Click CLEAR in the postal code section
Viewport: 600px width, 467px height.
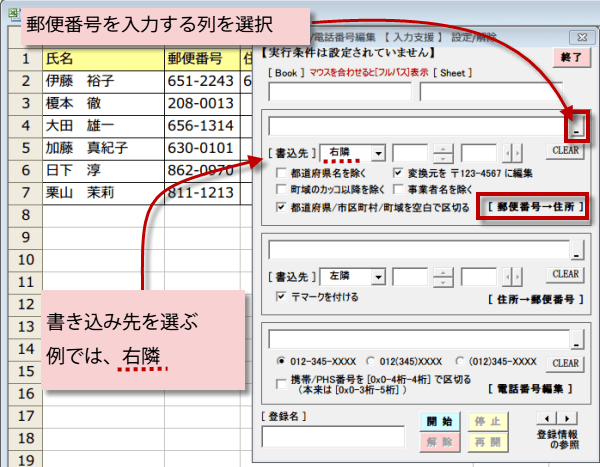565,150
